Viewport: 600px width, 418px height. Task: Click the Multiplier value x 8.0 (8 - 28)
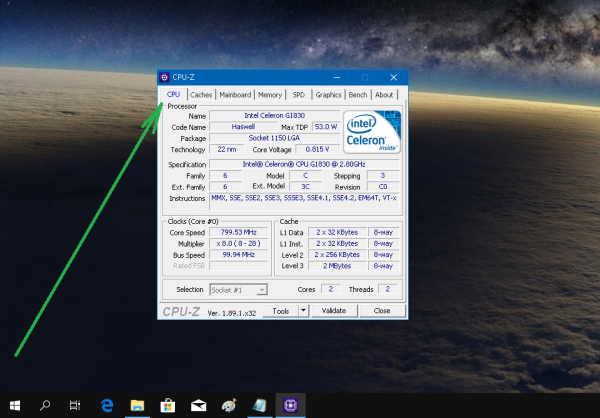pos(239,243)
